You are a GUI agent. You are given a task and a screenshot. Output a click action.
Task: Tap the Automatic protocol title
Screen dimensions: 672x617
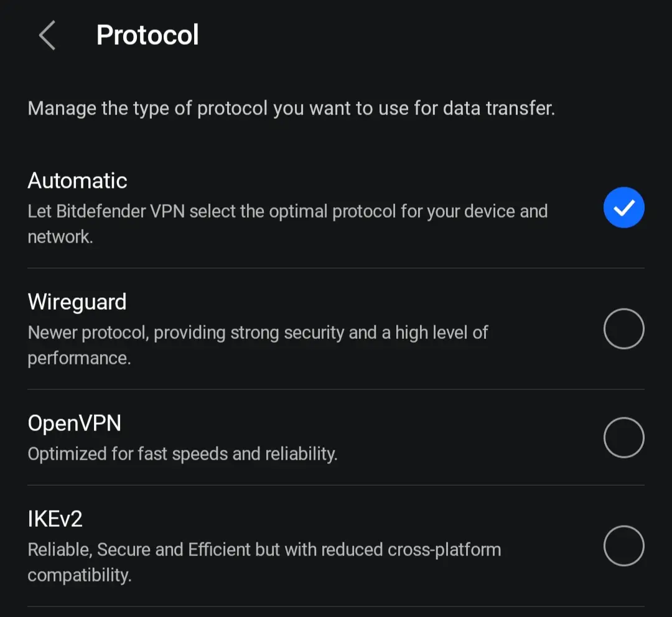[78, 180]
